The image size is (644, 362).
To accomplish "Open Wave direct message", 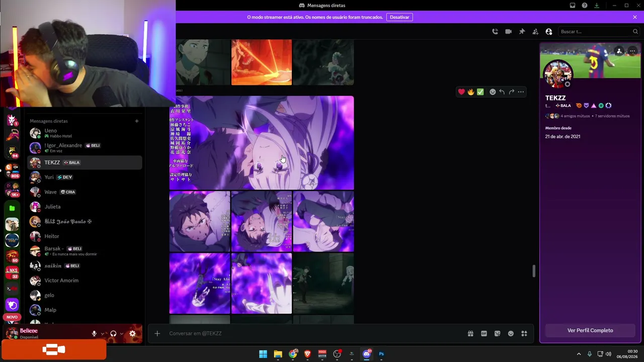I will pyautogui.click(x=85, y=192).
